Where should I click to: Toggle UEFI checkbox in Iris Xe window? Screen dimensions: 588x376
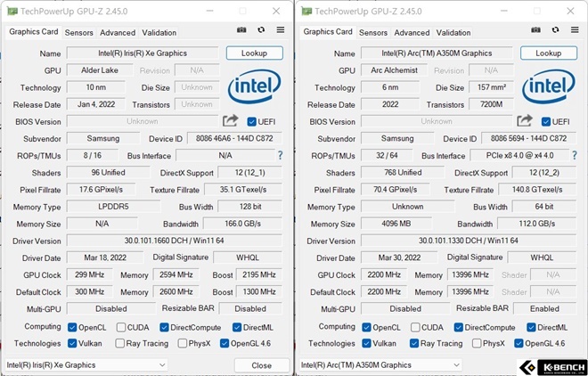click(251, 121)
